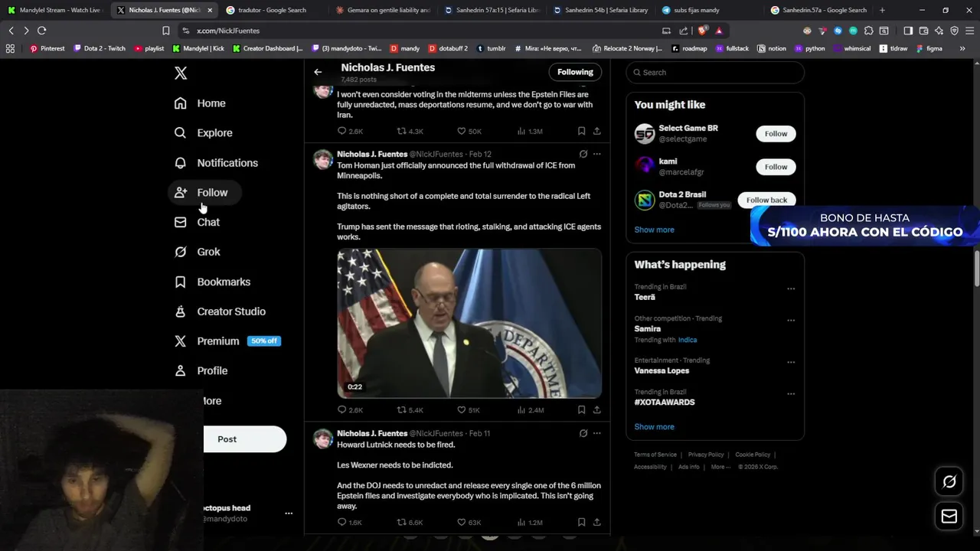Open the more menu on the Feb 12 tweet
The image size is (980, 551).
click(x=597, y=154)
